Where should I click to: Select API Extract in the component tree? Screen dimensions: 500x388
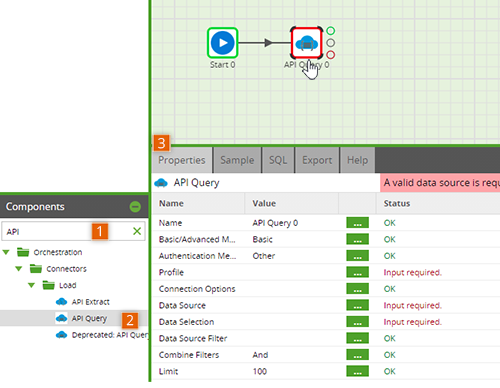pyautogui.click(x=90, y=302)
